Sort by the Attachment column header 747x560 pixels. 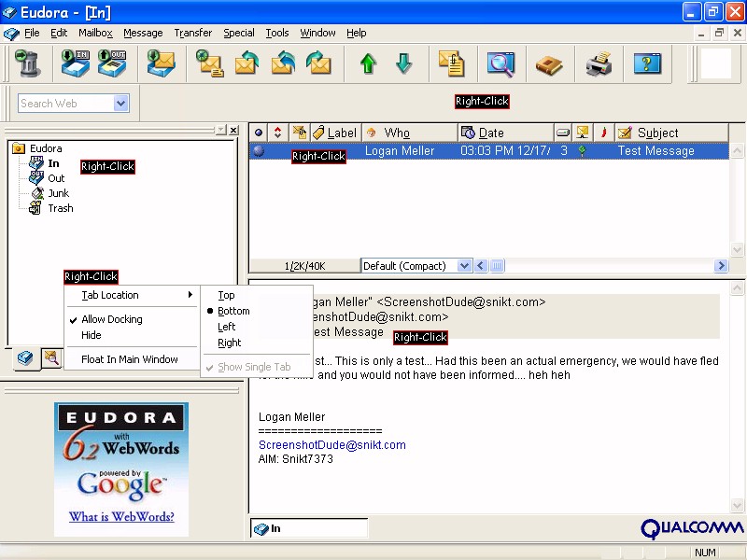tap(300, 133)
